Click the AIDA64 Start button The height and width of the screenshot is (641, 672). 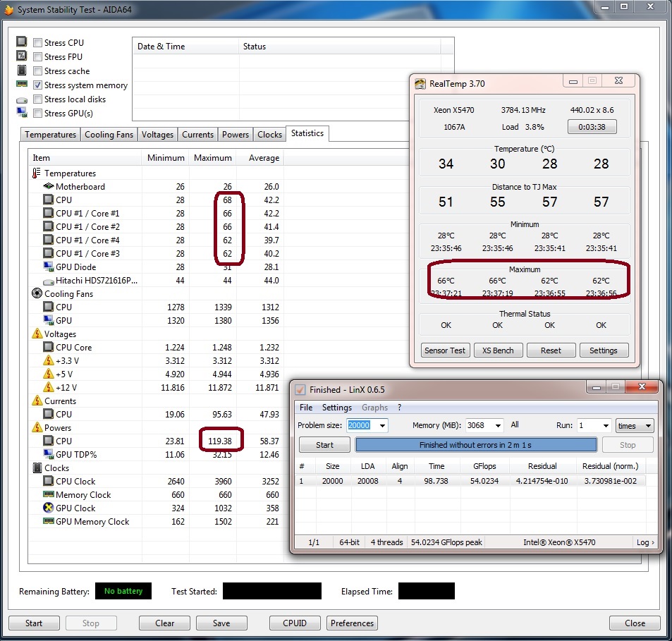click(x=34, y=623)
